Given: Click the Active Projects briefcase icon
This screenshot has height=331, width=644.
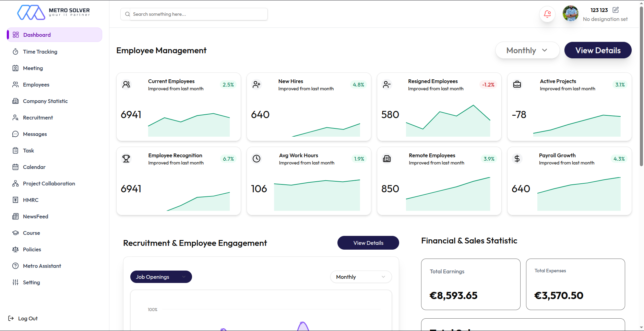Looking at the screenshot, I should pos(517,84).
